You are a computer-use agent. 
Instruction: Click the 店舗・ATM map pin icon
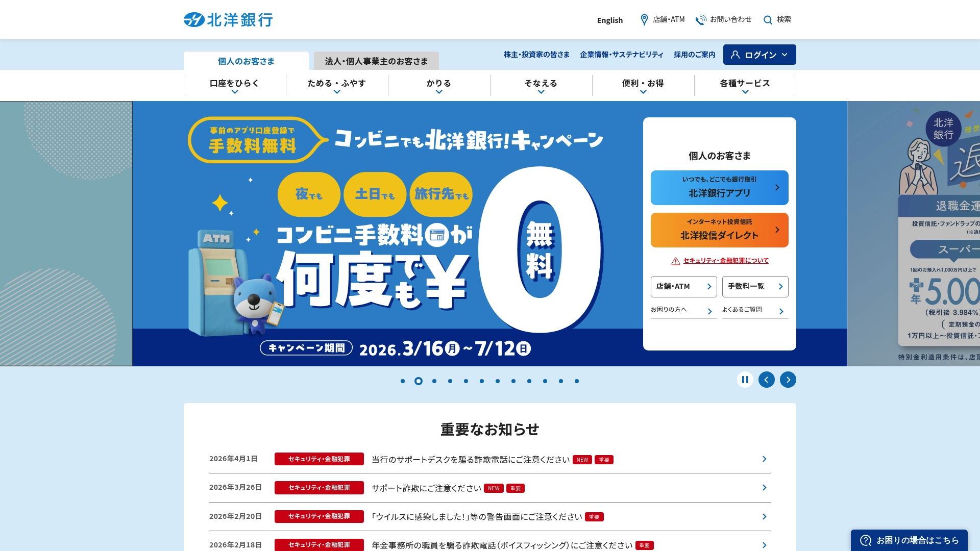point(644,19)
